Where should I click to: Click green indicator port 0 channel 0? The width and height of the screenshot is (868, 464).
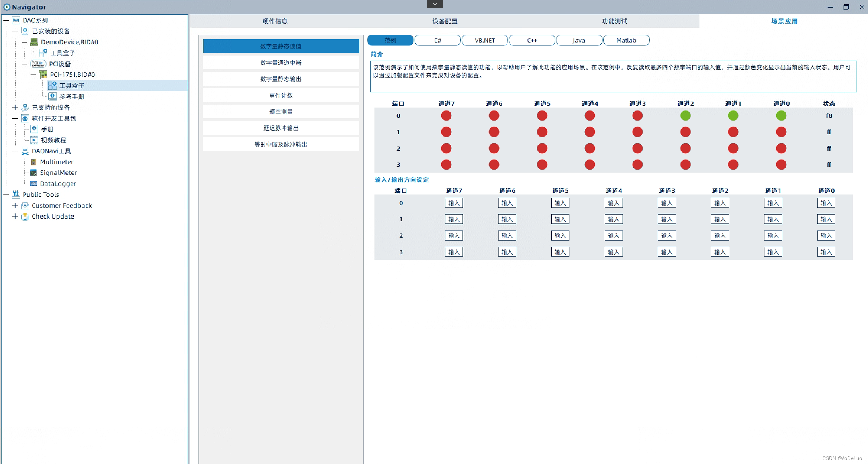point(781,116)
